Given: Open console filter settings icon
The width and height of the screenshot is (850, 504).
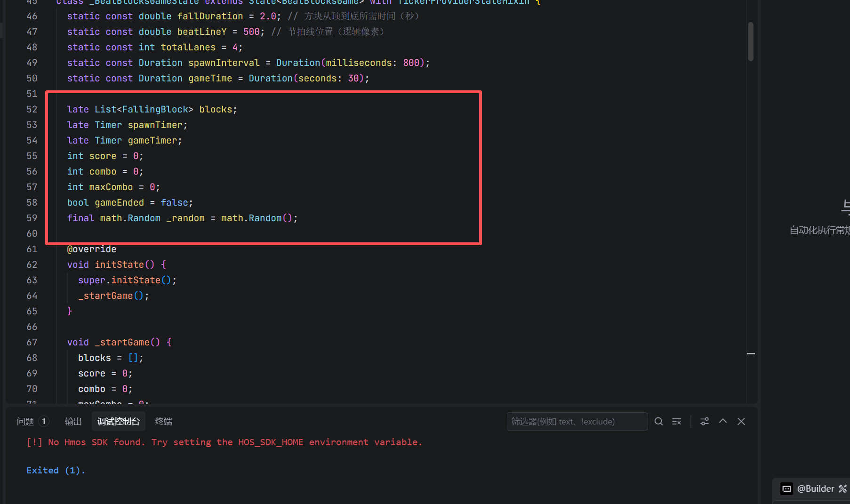Looking at the screenshot, I should (x=705, y=421).
